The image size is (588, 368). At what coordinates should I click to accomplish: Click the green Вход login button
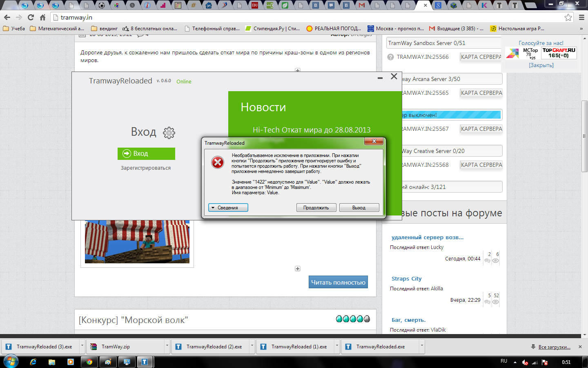point(146,154)
